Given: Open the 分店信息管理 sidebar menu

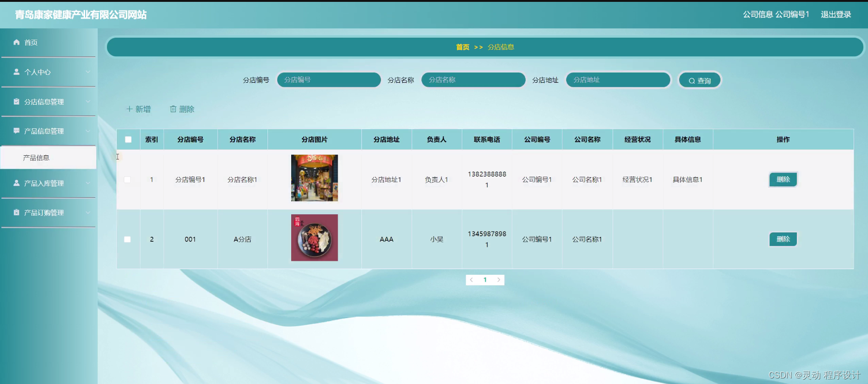Looking at the screenshot, I should (48, 101).
